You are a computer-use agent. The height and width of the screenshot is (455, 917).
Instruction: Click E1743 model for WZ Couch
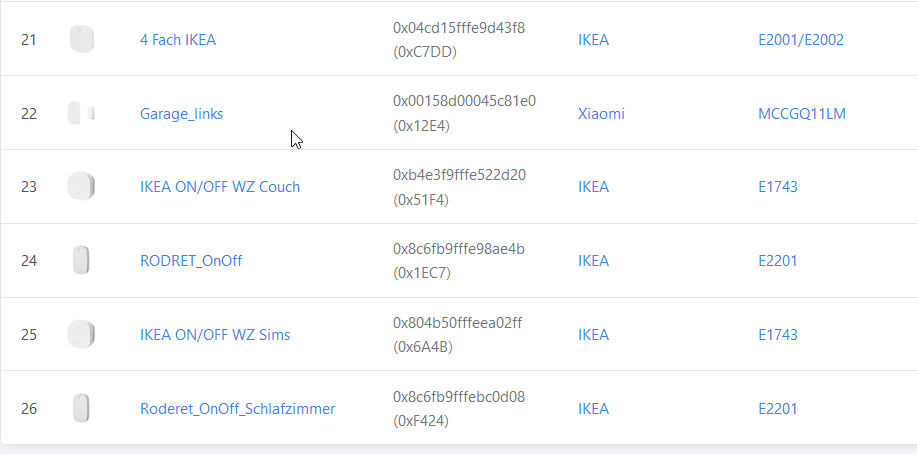778,187
